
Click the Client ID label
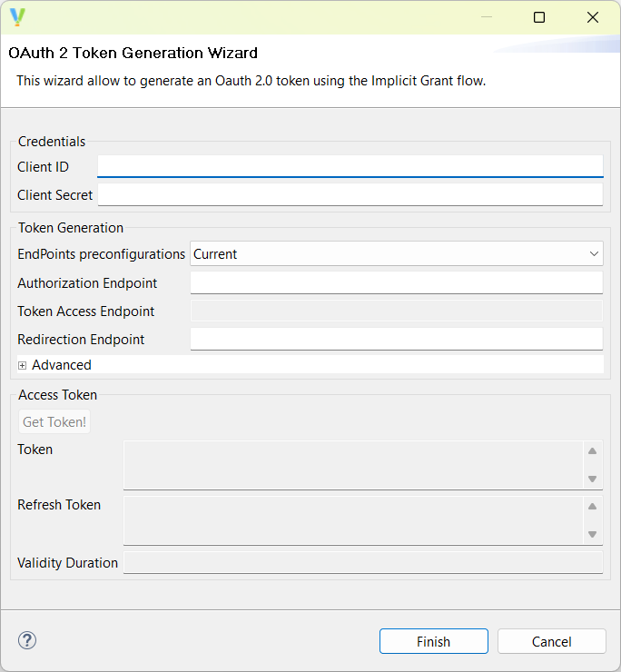43,167
